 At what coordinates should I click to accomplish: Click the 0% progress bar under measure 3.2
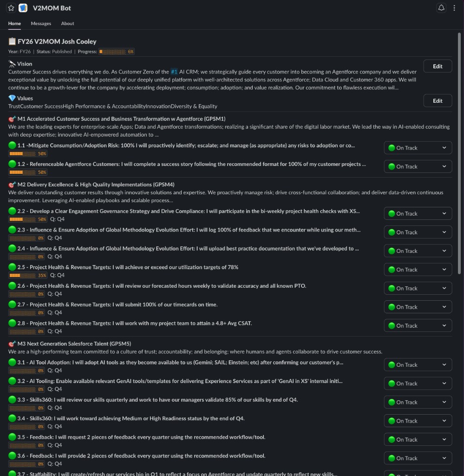click(26, 389)
